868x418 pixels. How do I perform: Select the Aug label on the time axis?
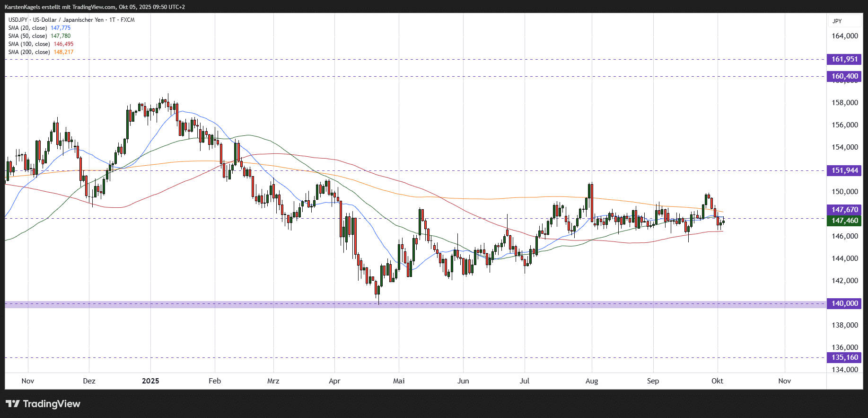click(591, 381)
